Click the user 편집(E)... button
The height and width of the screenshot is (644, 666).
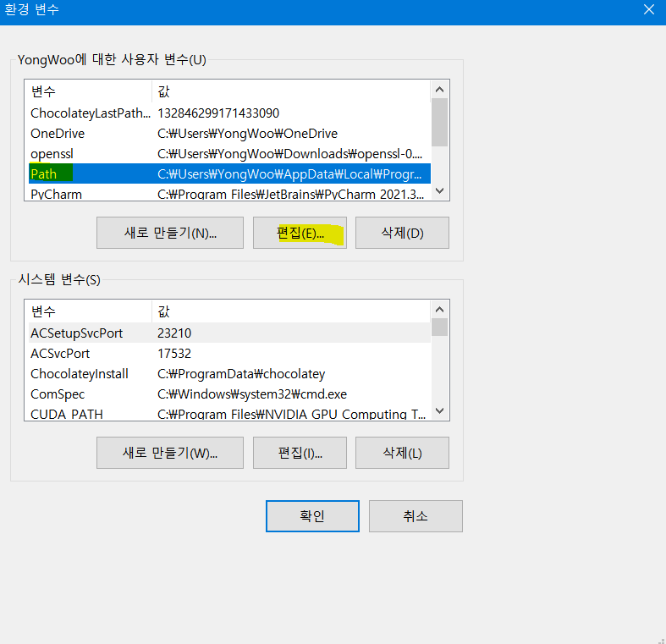pos(300,233)
